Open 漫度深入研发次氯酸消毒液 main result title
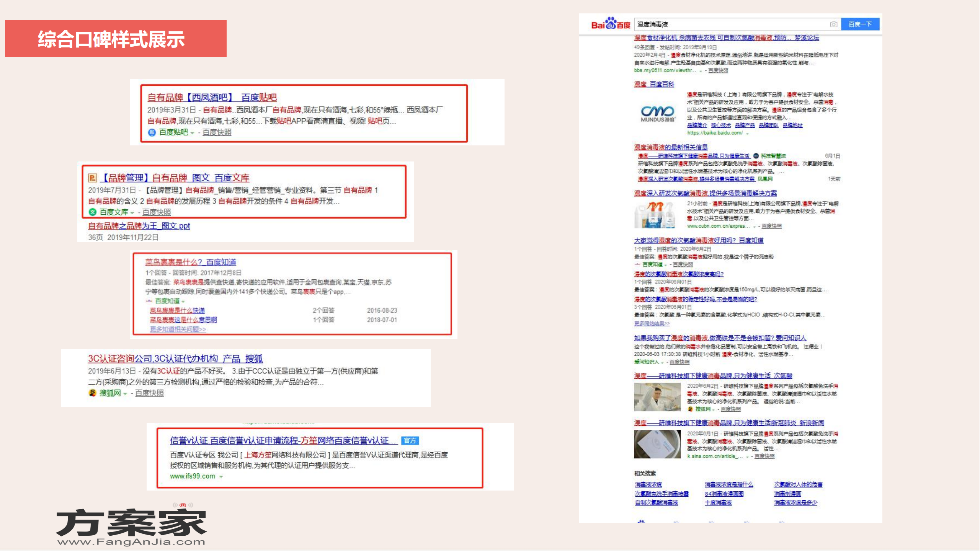This screenshot has height=551, width=980. tap(706, 193)
